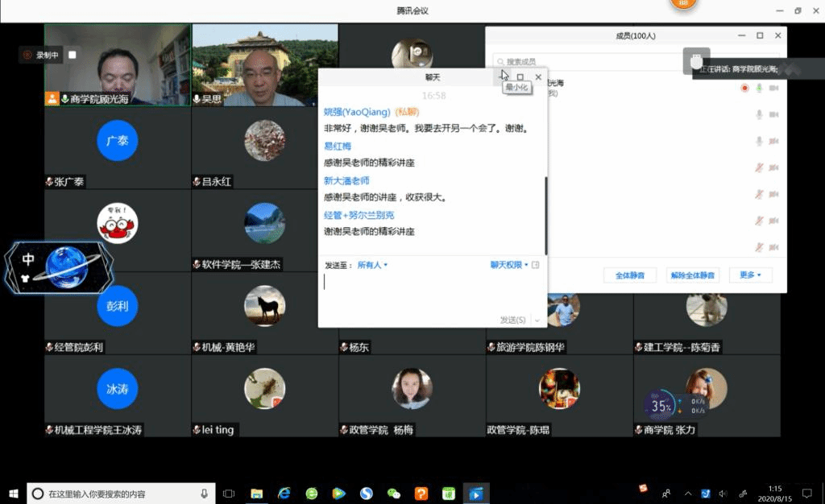
Task: Open the 所有人 recipient dropdown
Action: [372, 265]
